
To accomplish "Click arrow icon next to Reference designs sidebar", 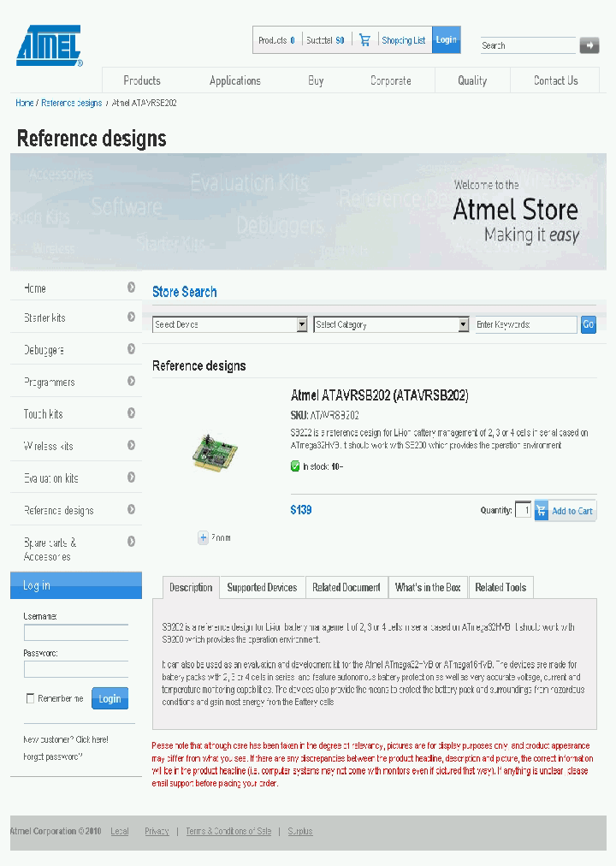I will tap(132, 509).
